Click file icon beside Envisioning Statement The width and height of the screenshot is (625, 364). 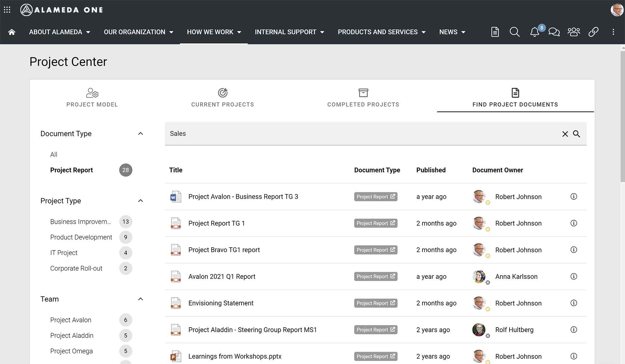pyautogui.click(x=176, y=303)
